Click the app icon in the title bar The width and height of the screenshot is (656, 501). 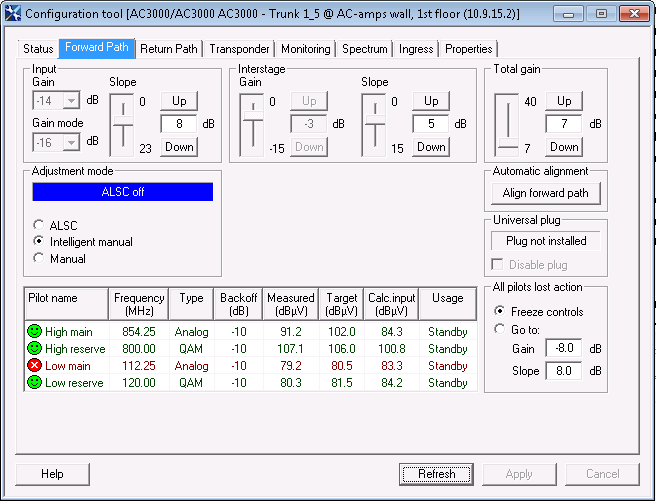13,13
